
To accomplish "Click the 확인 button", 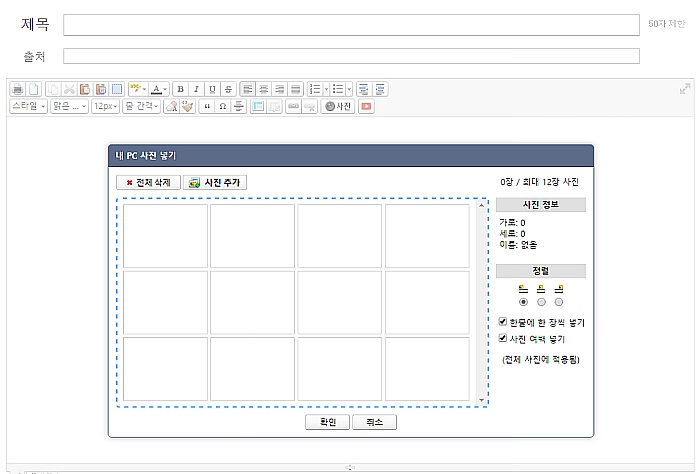I will (x=327, y=422).
